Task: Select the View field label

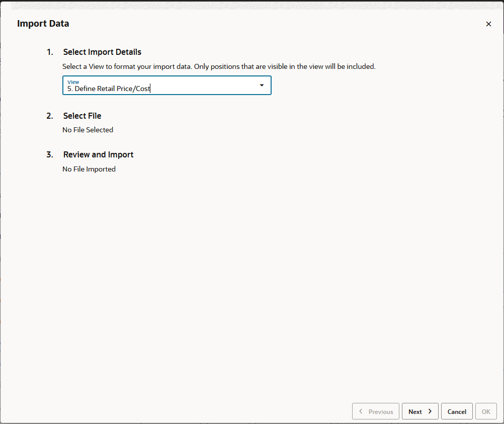Action: pyautogui.click(x=73, y=81)
